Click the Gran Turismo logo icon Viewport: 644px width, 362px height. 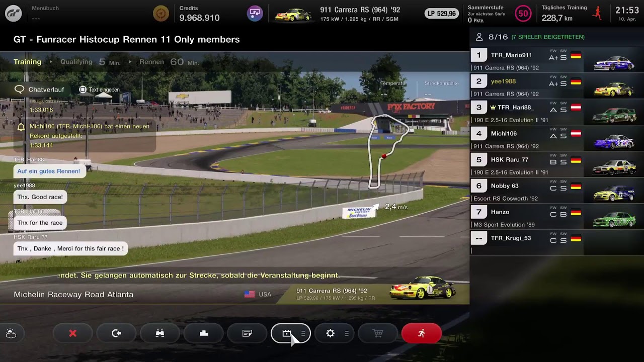14,14
